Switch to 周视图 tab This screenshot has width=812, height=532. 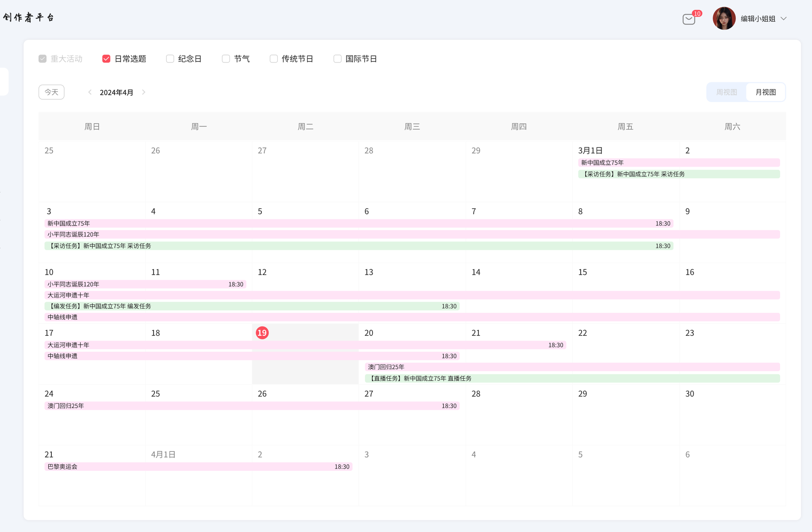pyautogui.click(x=727, y=92)
